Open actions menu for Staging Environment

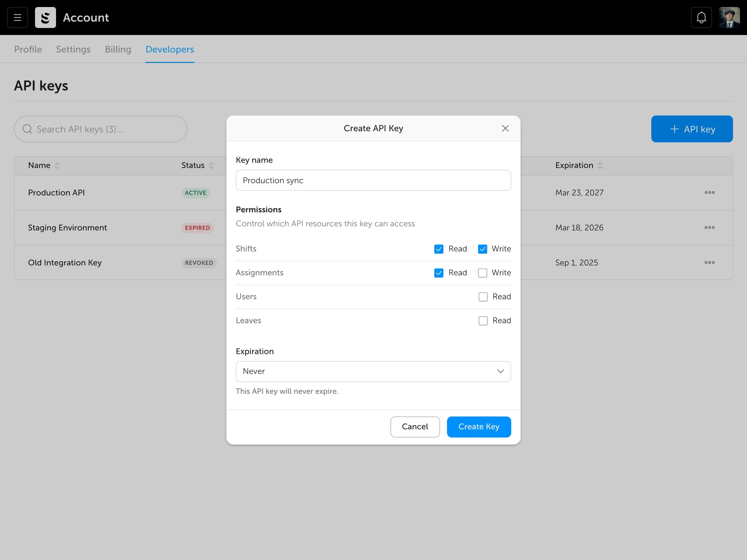[x=709, y=228]
